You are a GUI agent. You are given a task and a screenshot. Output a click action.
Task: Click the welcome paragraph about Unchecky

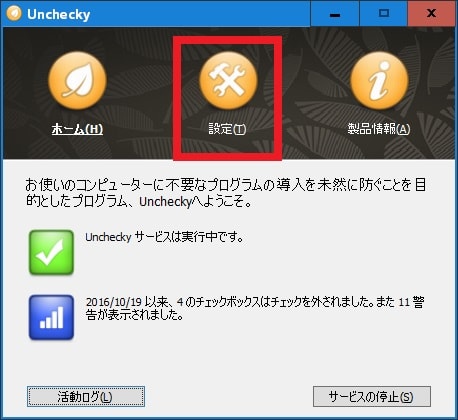(226, 193)
